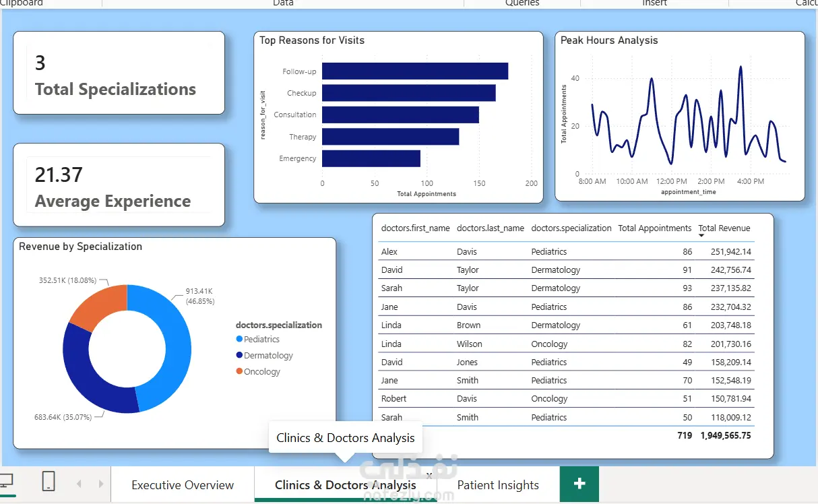
Task: Select the Clinics & Doctors Analysis tab
Action: [346, 484]
